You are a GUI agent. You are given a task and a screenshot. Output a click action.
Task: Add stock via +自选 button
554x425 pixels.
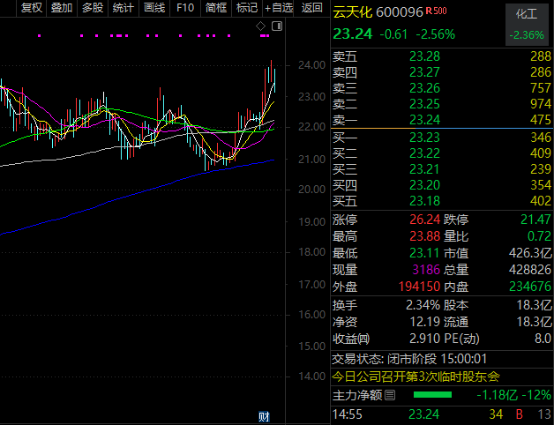pos(278,8)
